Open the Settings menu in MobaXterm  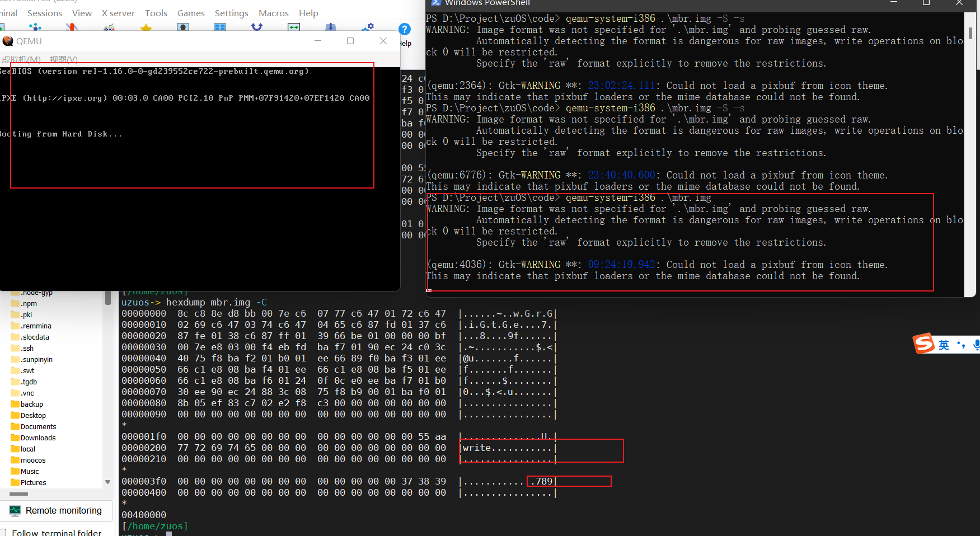pos(232,13)
